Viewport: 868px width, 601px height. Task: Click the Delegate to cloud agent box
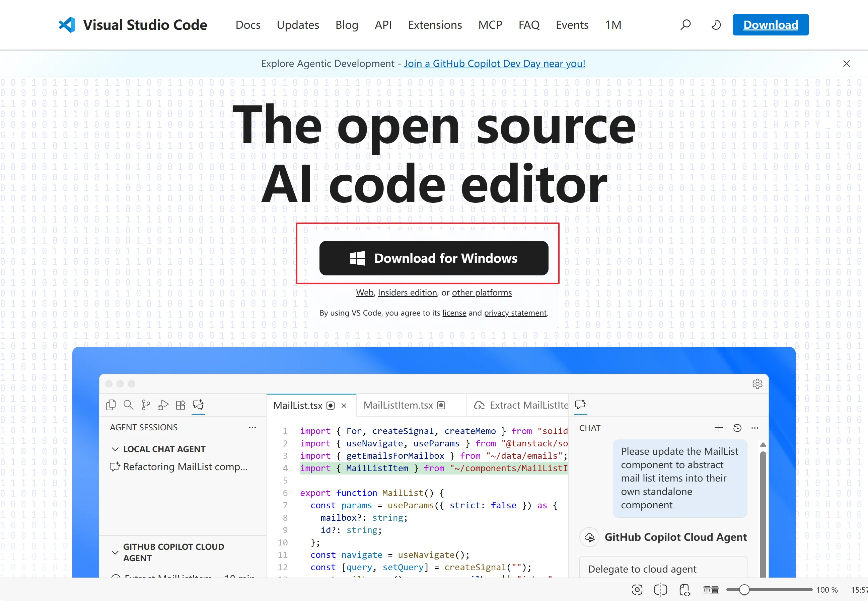[663, 568]
